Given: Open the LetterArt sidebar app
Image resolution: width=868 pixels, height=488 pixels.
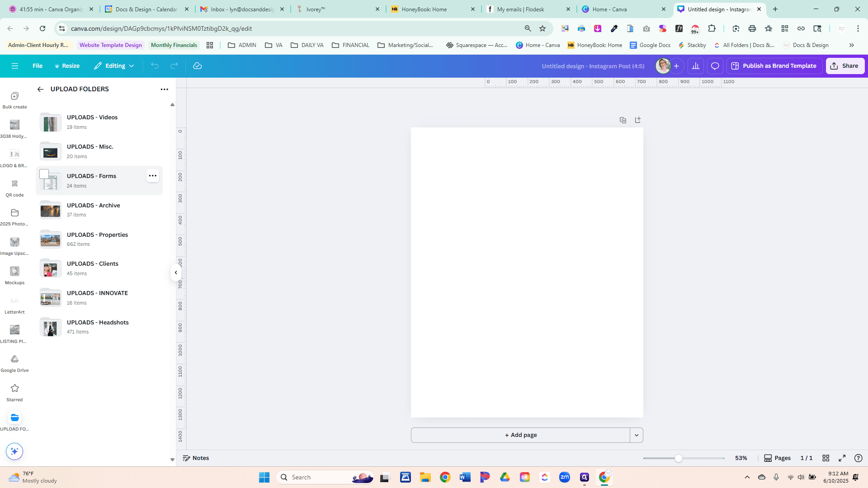Looking at the screenshot, I should (14, 305).
